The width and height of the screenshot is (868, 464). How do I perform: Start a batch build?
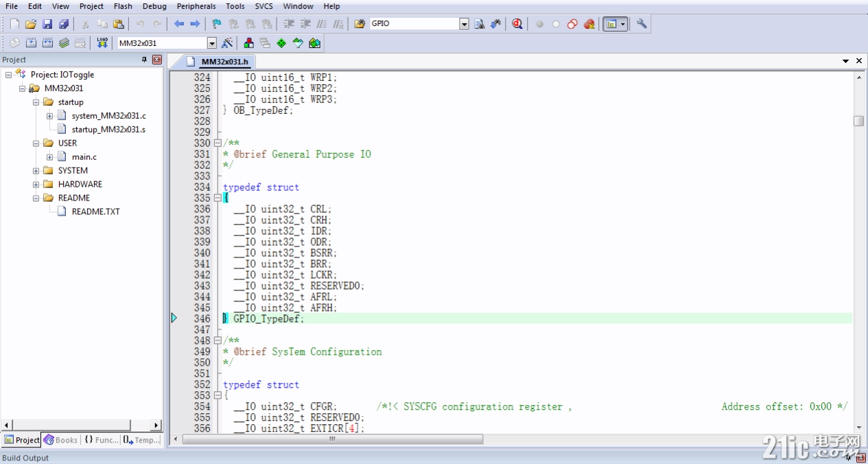pyautogui.click(x=64, y=43)
